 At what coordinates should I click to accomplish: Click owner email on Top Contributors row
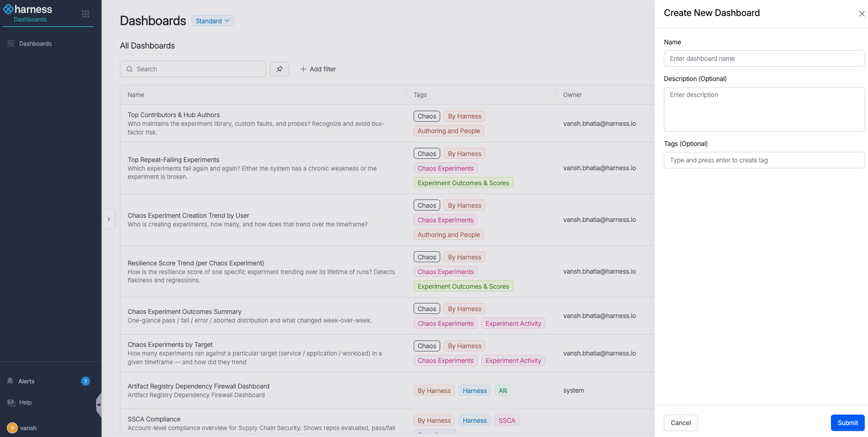pos(599,124)
